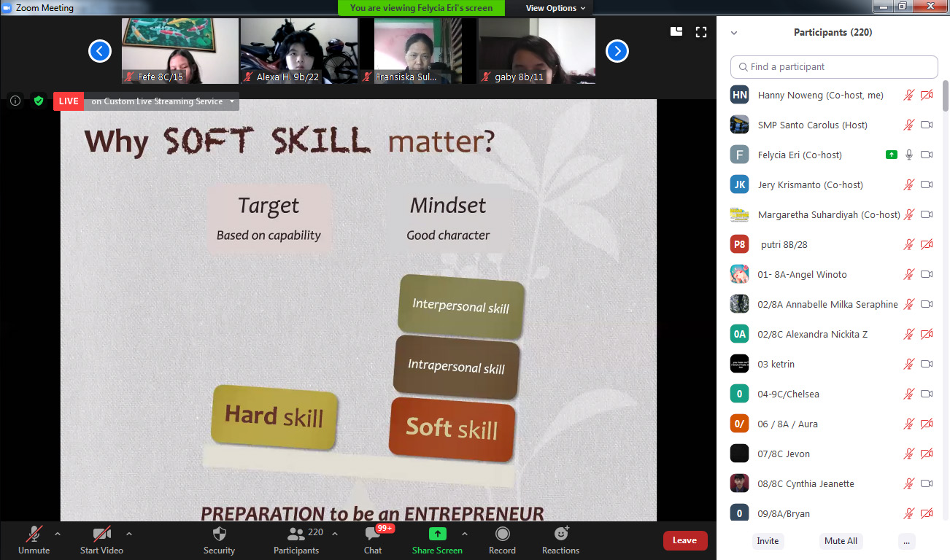The width and height of the screenshot is (950, 560).
Task: Expand video options arrow beside Start Video
Action: click(129, 533)
